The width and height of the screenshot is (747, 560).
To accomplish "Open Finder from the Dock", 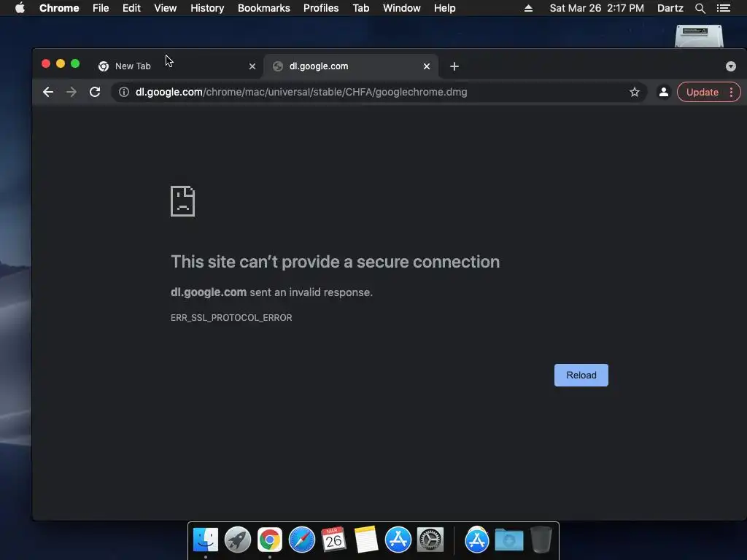I will click(205, 540).
